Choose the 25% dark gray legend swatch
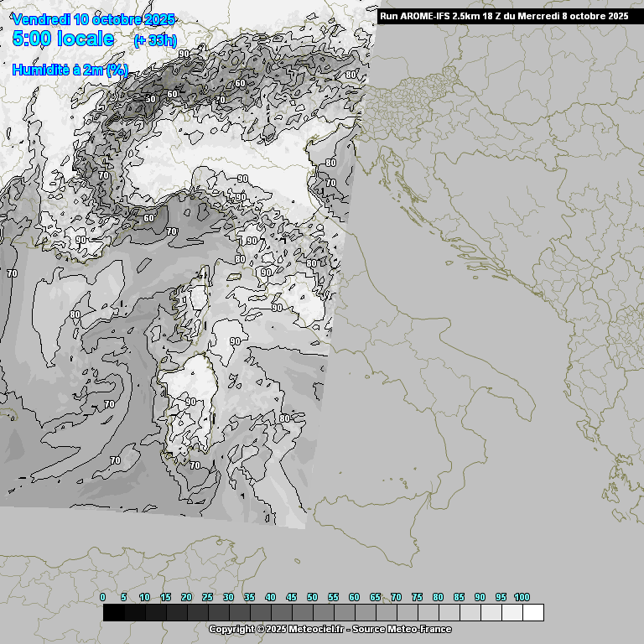The image size is (644, 644). click(x=218, y=613)
